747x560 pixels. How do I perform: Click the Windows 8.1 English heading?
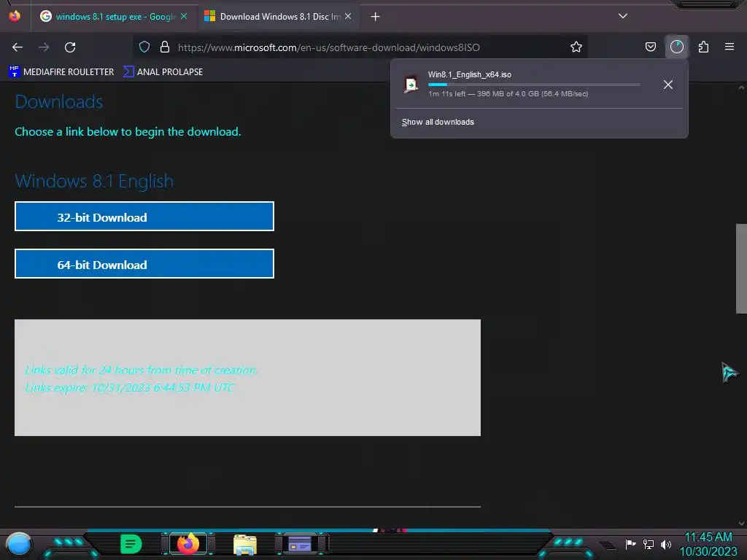click(94, 182)
